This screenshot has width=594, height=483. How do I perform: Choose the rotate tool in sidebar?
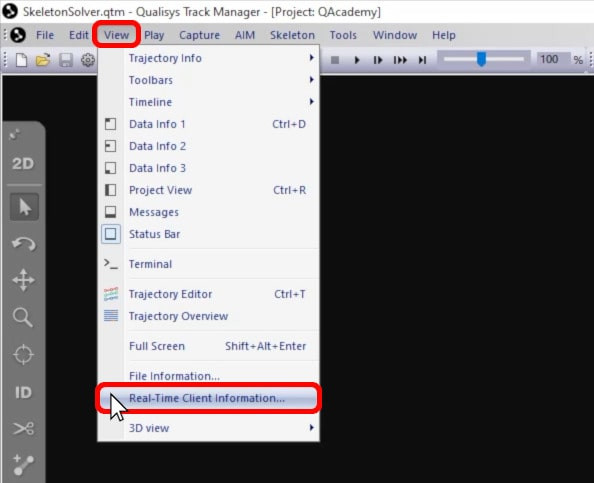(23, 244)
